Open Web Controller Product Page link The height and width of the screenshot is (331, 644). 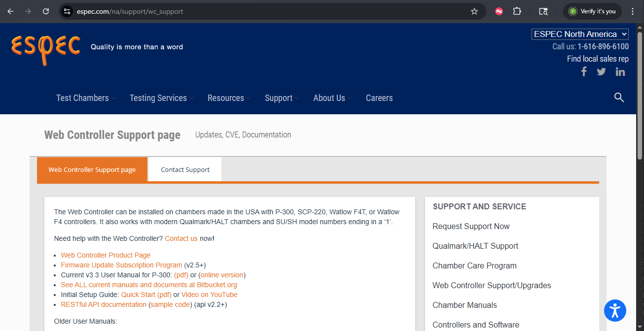click(x=106, y=255)
